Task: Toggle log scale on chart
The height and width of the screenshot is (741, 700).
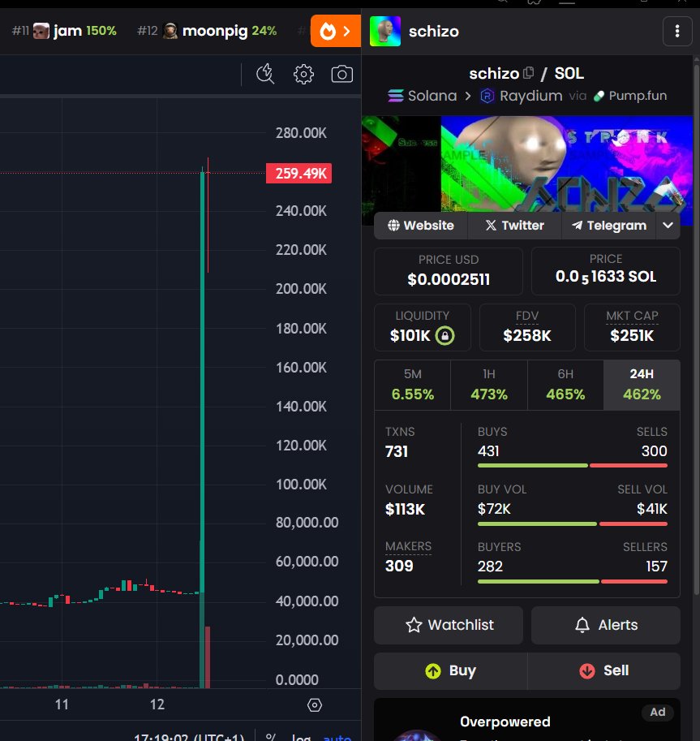Action: click(302, 737)
